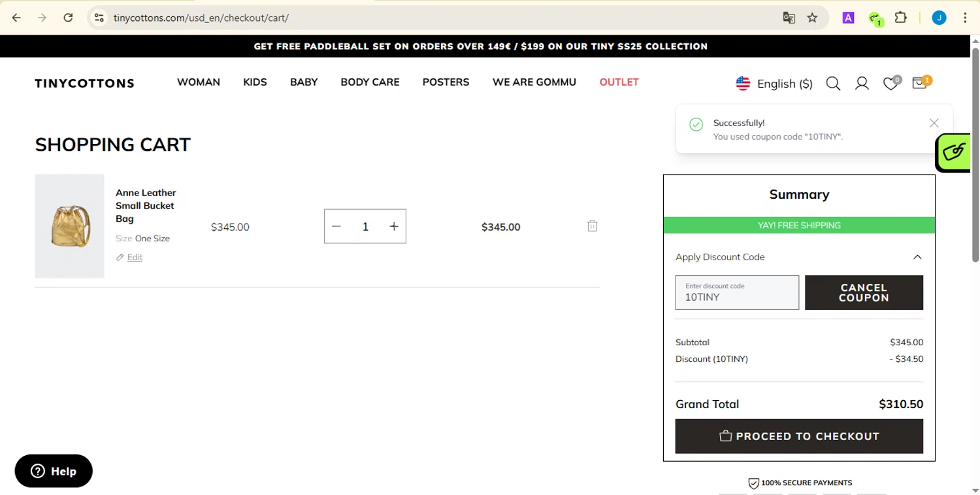This screenshot has height=495, width=980.
Task: Open the OUTLET menu
Action: [619, 82]
